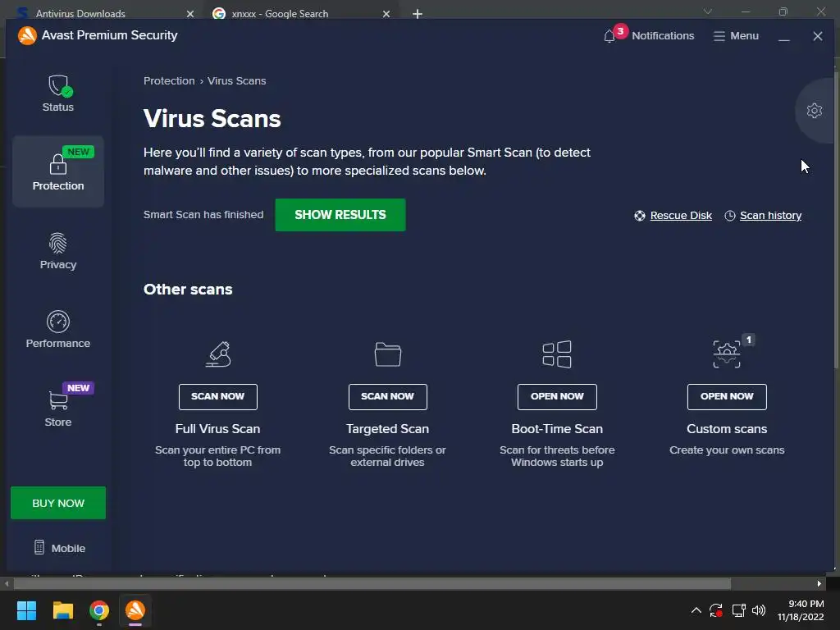Click SHOW RESULTS button

point(340,215)
